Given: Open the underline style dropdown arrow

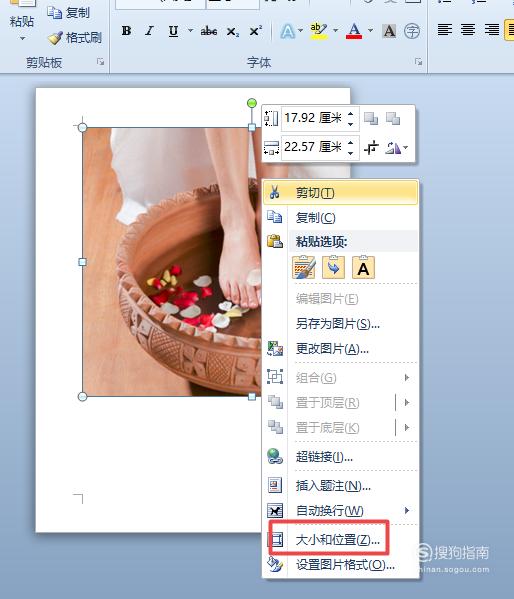Looking at the screenshot, I should click(x=190, y=30).
